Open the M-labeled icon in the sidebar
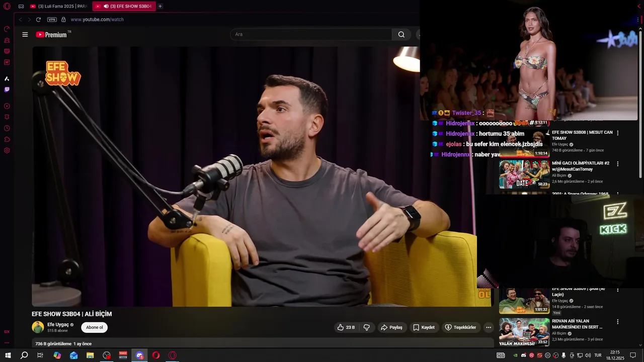Screen dimensions: 644x362 pyautogui.click(x=7, y=62)
